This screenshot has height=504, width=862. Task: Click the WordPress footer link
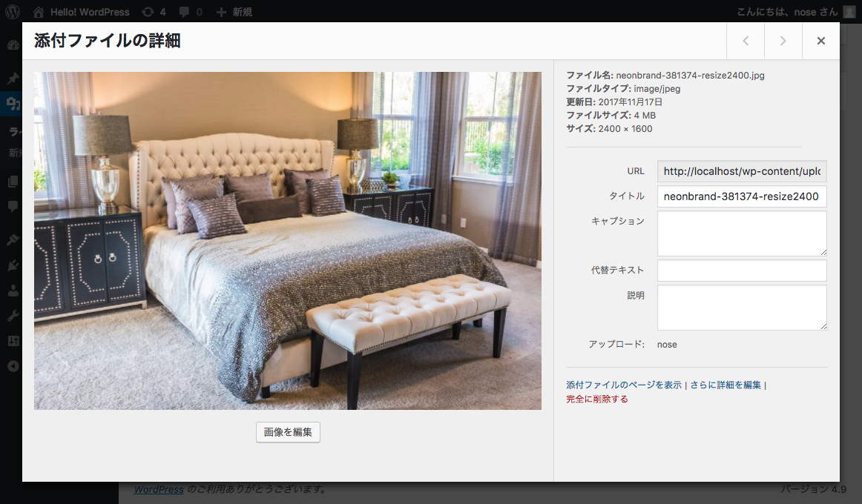coord(159,489)
